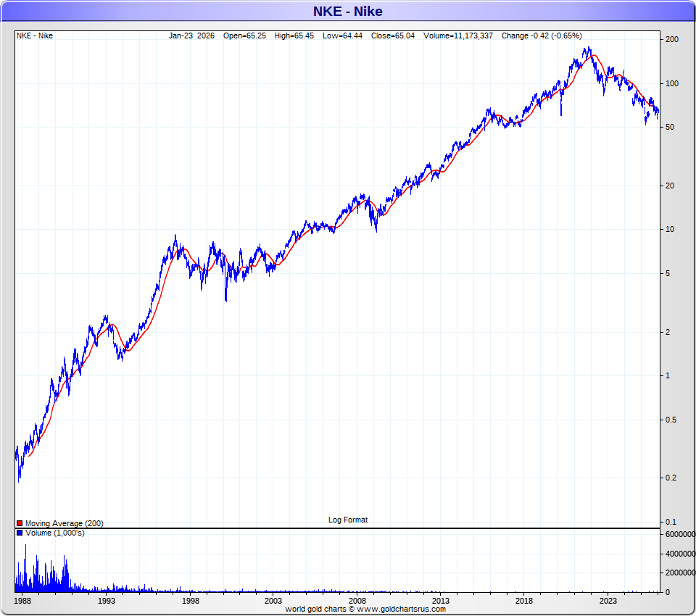Screen dimensions: 696x616
Task: Click the "NKE - Nike" chart title
Action: pos(347,11)
